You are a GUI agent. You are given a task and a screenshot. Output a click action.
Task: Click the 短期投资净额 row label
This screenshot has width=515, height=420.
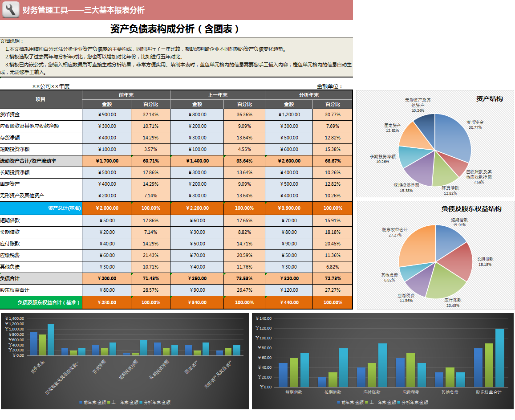(x=41, y=149)
